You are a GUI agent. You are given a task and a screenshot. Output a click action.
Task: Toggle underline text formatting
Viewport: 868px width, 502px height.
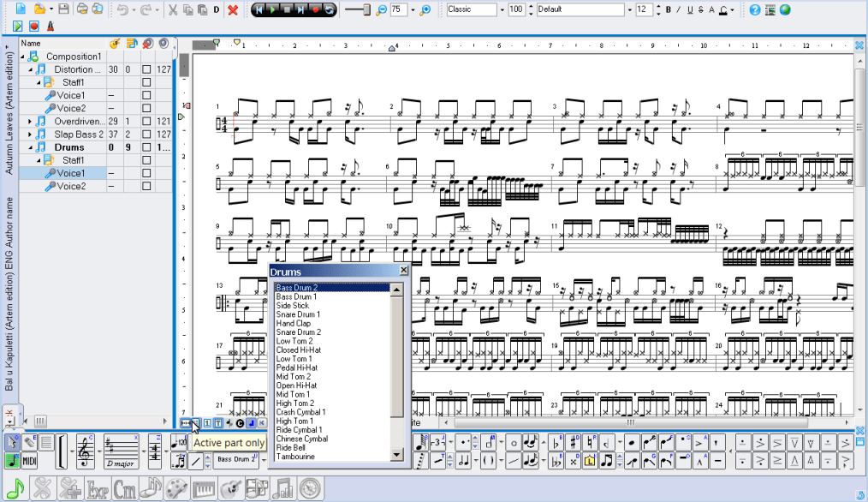tap(690, 9)
